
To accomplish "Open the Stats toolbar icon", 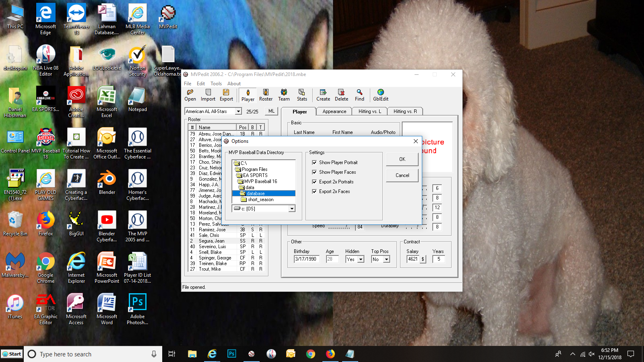I will click(x=302, y=95).
